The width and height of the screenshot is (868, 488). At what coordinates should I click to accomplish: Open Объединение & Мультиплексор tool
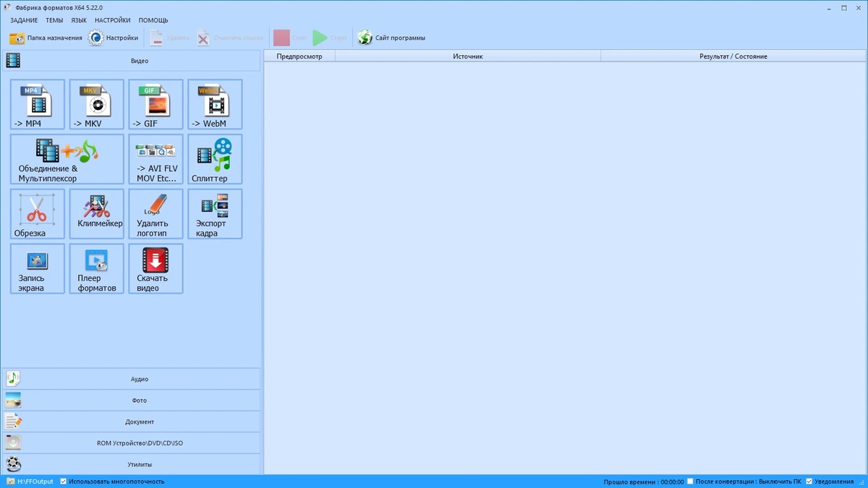click(x=67, y=159)
